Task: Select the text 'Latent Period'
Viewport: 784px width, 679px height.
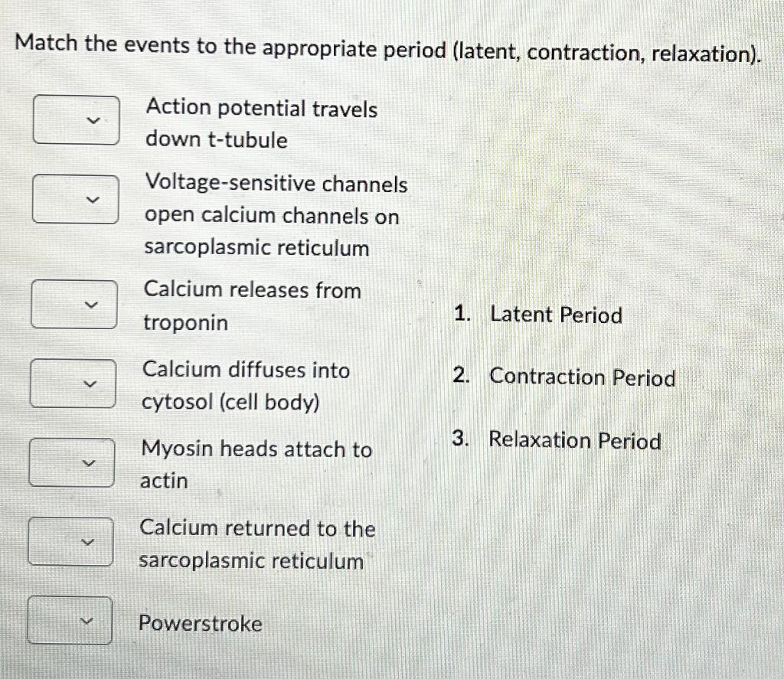Action: 557,315
